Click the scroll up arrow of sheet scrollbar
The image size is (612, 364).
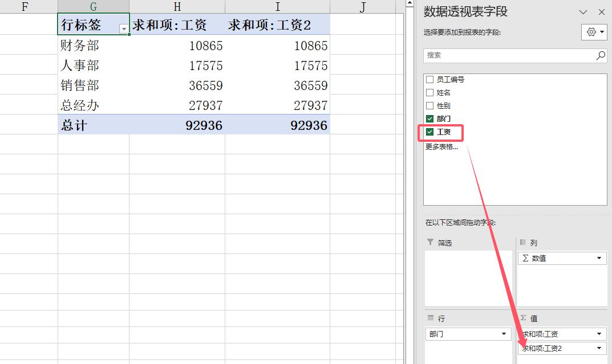click(410, 3)
